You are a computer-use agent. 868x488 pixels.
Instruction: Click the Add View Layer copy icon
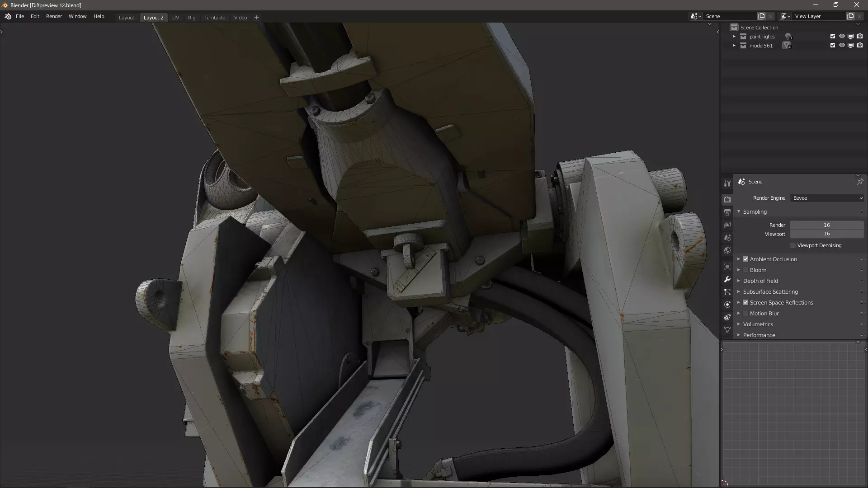coord(850,16)
